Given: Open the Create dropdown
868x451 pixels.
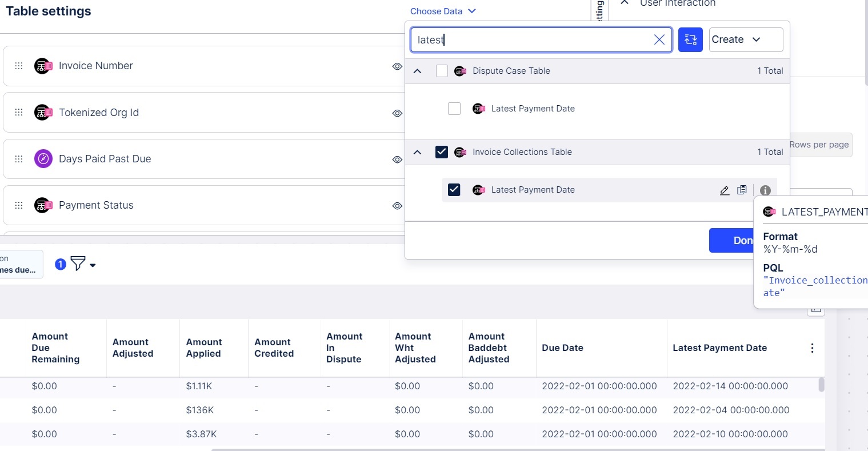Looking at the screenshot, I should point(746,39).
